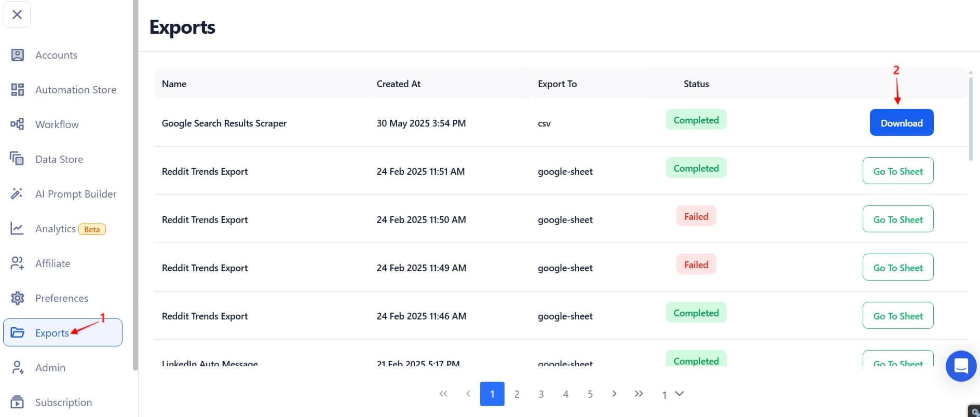Viewport: 980px width, 417px height.
Task: Open the page number dropdown
Action: click(673, 394)
